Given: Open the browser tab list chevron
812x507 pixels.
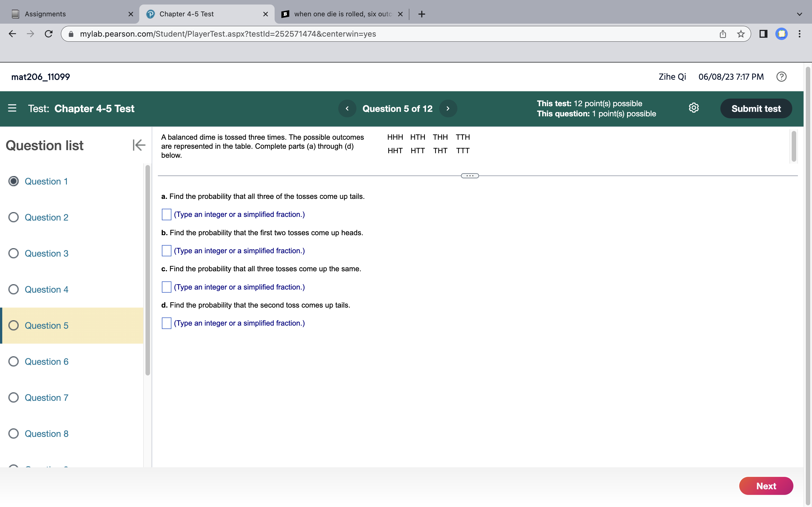Looking at the screenshot, I should 799,14.
